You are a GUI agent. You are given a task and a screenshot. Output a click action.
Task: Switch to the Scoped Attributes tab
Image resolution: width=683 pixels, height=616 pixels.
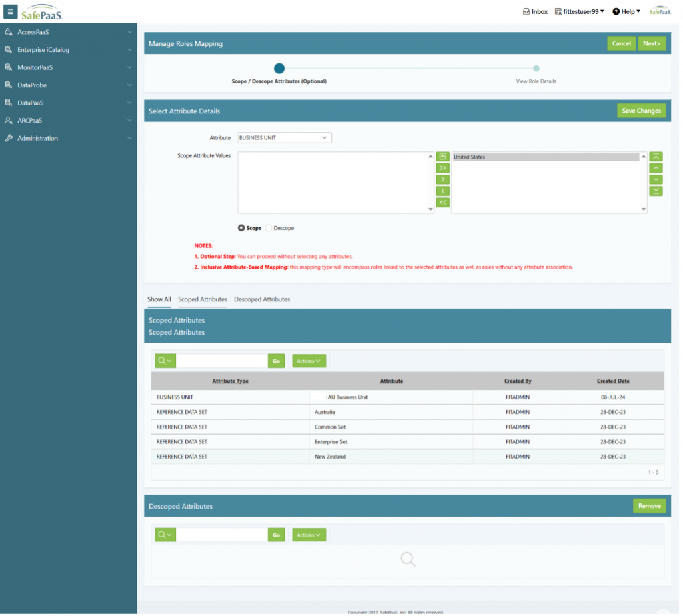point(203,299)
